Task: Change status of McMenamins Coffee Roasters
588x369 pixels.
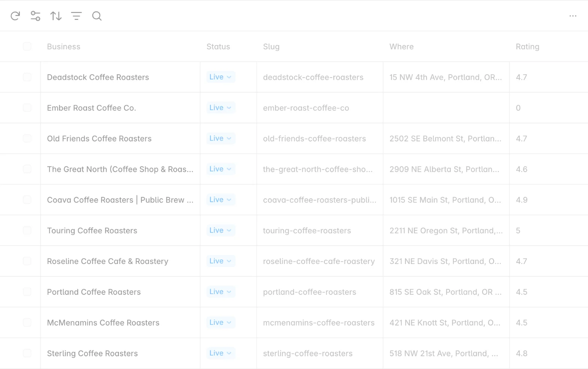Action: click(220, 322)
